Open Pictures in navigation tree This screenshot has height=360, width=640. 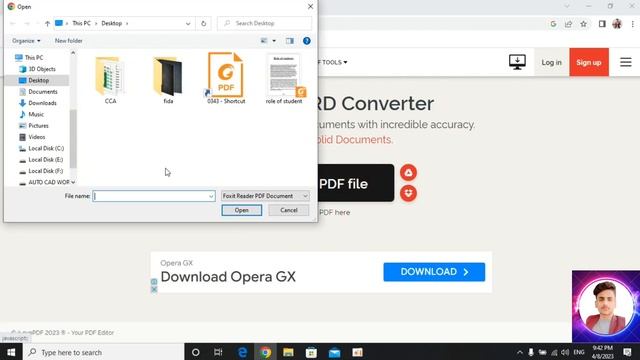[x=38, y=126]
